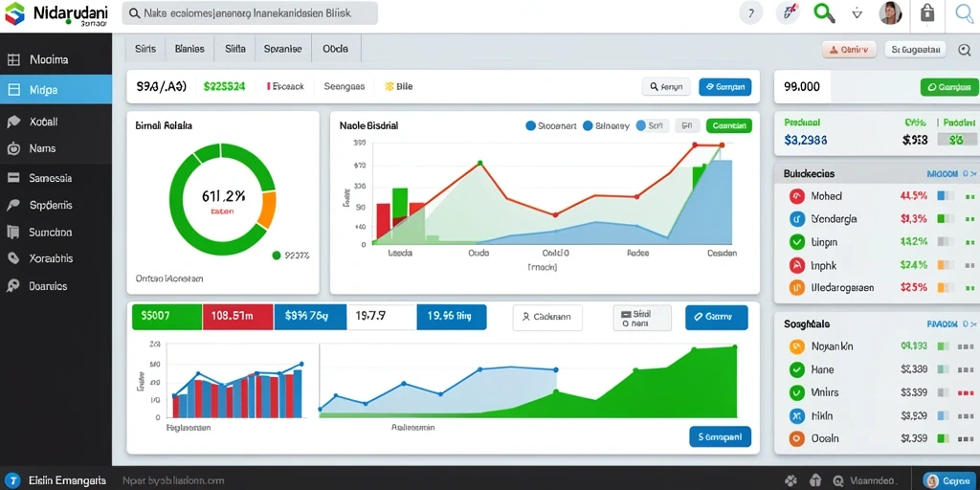Open the dropdown triangle in top bar

[x=857, y=13]
